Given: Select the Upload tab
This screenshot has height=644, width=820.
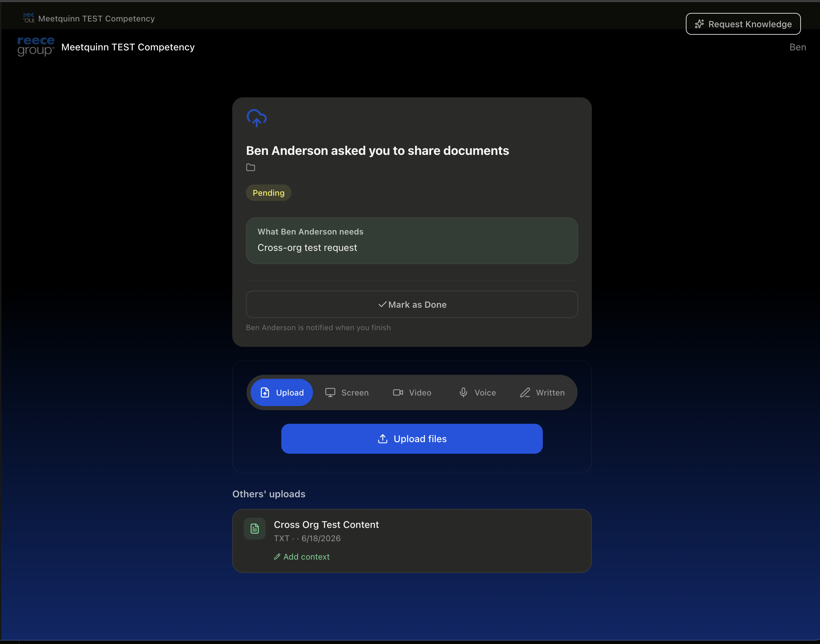Looking at the screenshot, I should tap(282, 392).
